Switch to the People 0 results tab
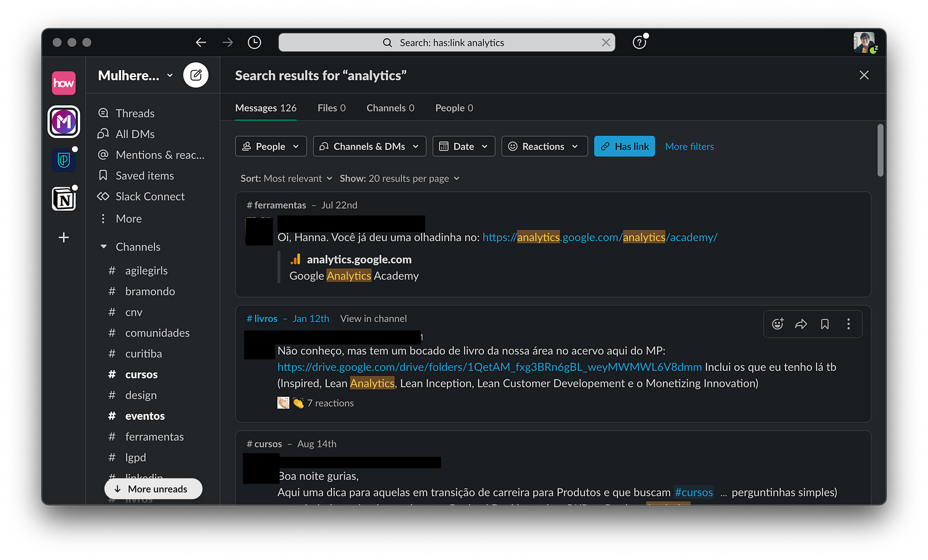This screenshot has height=560, width=928. click(x=454, y=108)
